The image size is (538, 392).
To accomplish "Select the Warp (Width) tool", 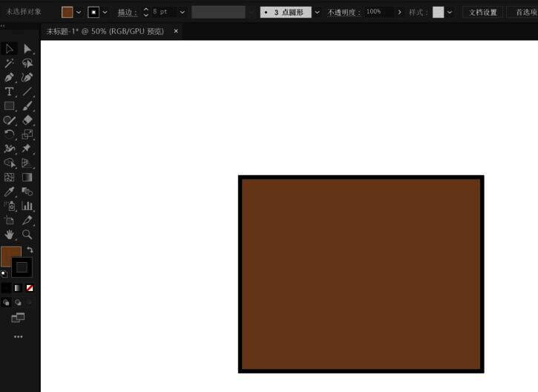I will click(9, 148).
